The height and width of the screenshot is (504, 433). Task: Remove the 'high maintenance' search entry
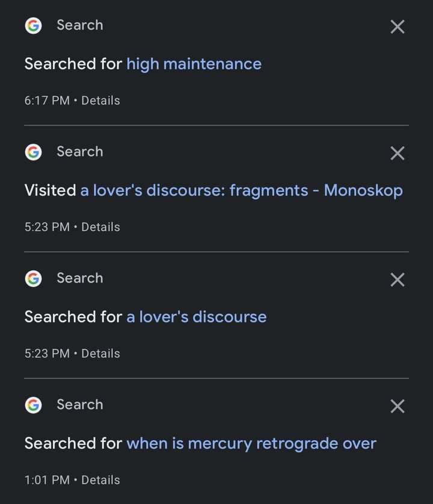point(398,26)
